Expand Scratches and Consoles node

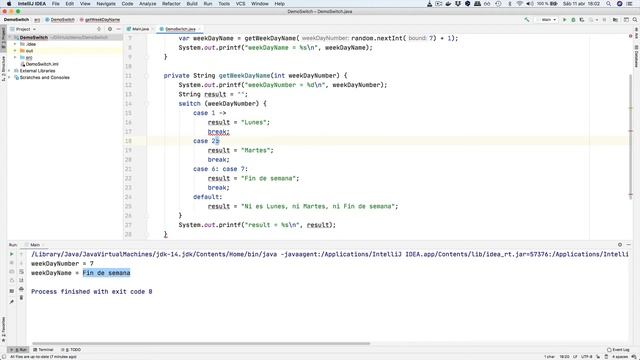tap(10, 77)
